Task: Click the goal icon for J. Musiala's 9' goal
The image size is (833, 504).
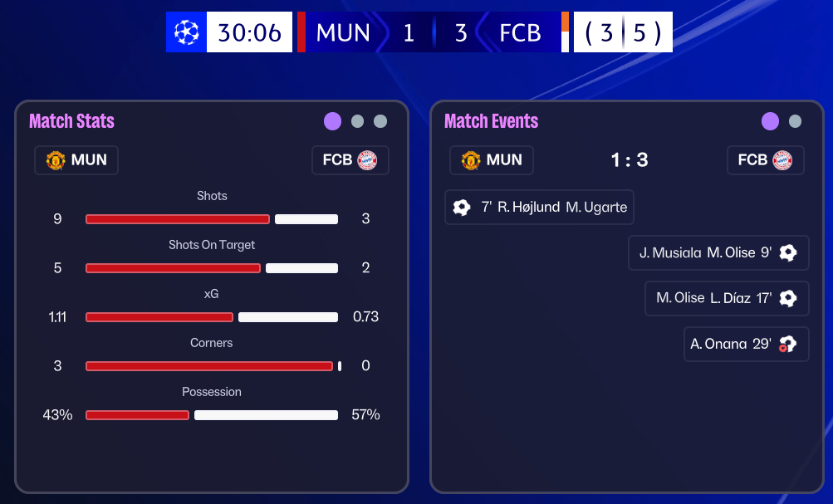Action: click(788, 252)
